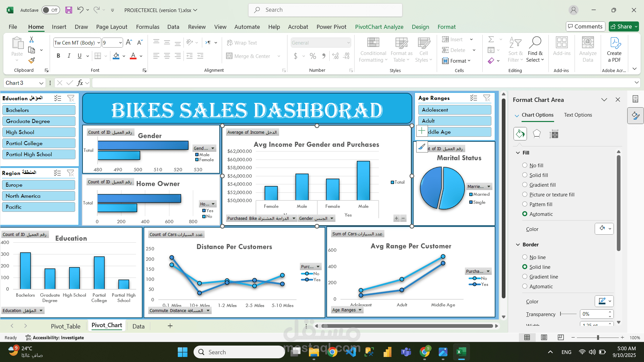Select Effects pentagon icon in Format pane
The image size is (644, 362).
pyautogui.click(x=537, y=134)
